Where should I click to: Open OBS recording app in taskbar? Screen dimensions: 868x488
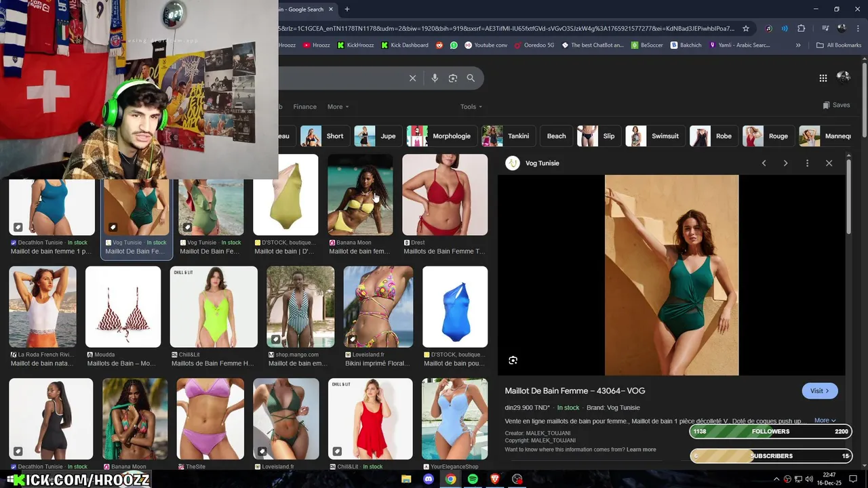pyautogui.click(x=517, y=479)
